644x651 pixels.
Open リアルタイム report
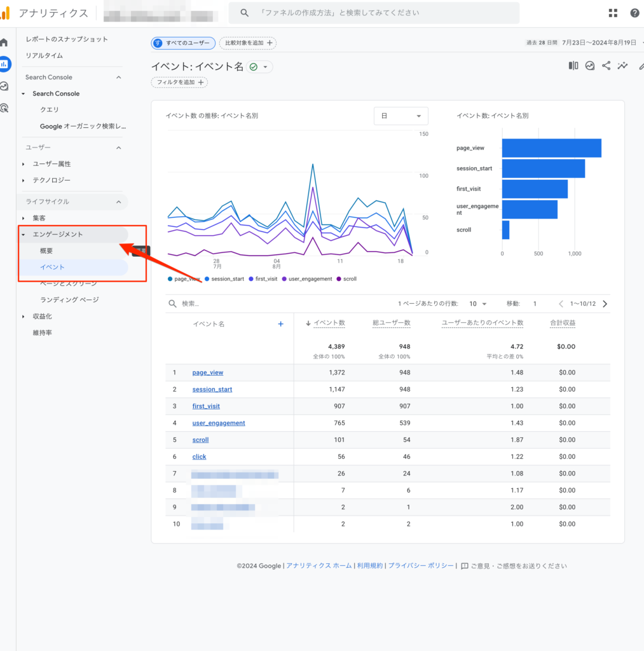pos(45,56)
